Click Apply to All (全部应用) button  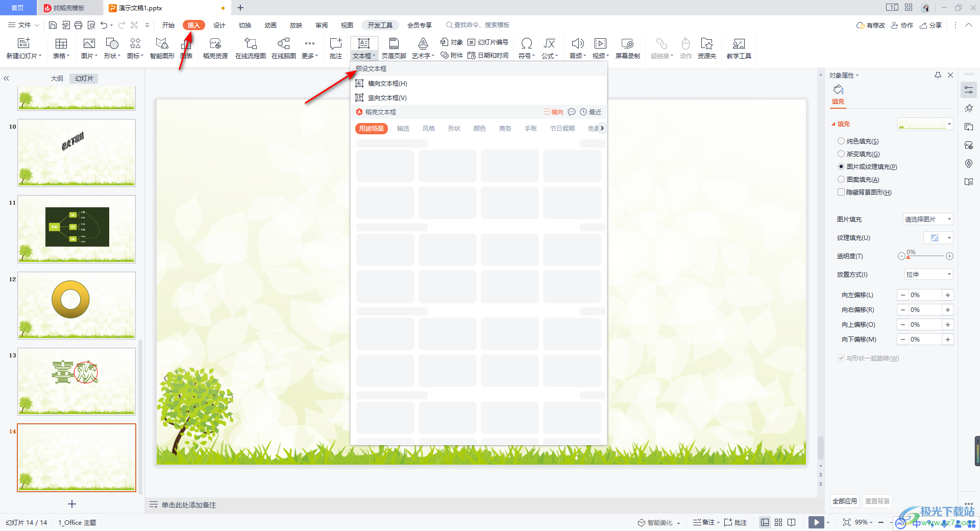point(845,501)
